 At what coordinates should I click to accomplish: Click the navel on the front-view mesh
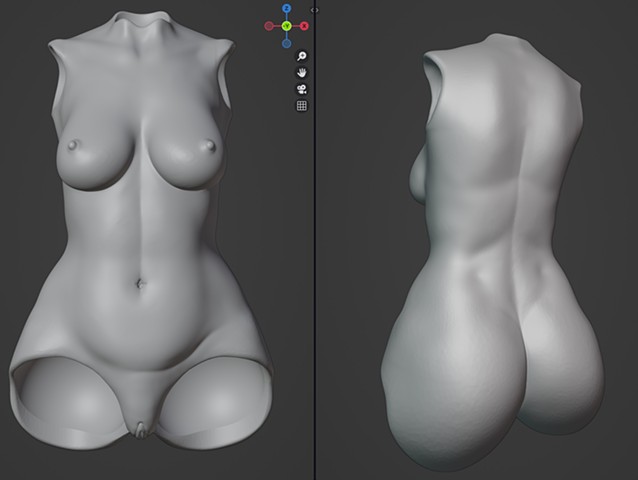(142, 284)
